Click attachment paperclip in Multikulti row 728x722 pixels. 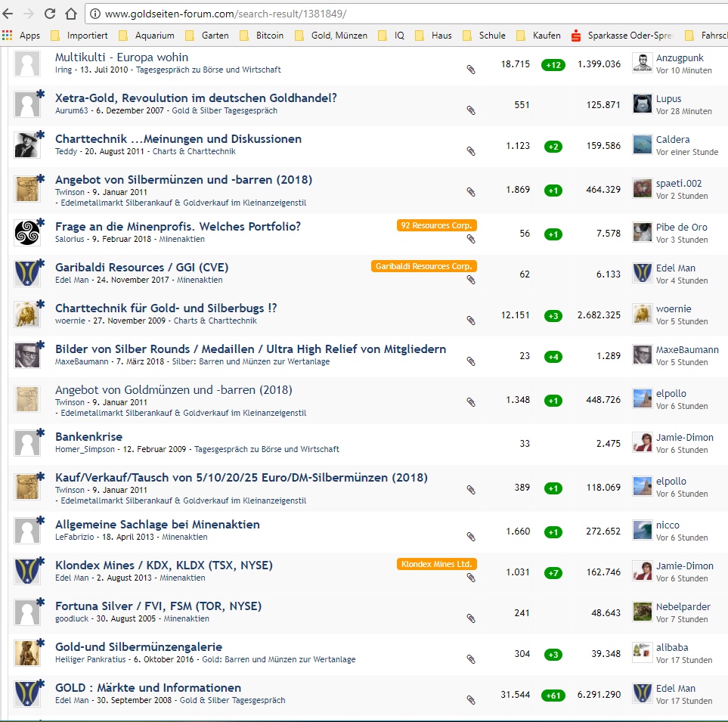point(471,70)
